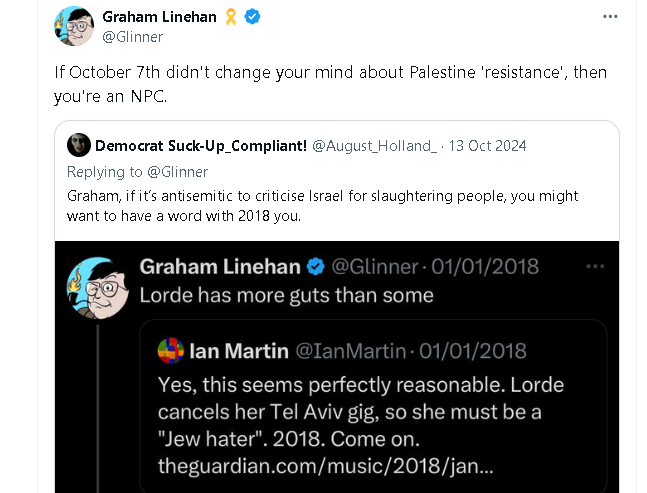Click the blue verified badge beside the top name
Viewport: 647px width, 493px height.
(x=253, y=17)
